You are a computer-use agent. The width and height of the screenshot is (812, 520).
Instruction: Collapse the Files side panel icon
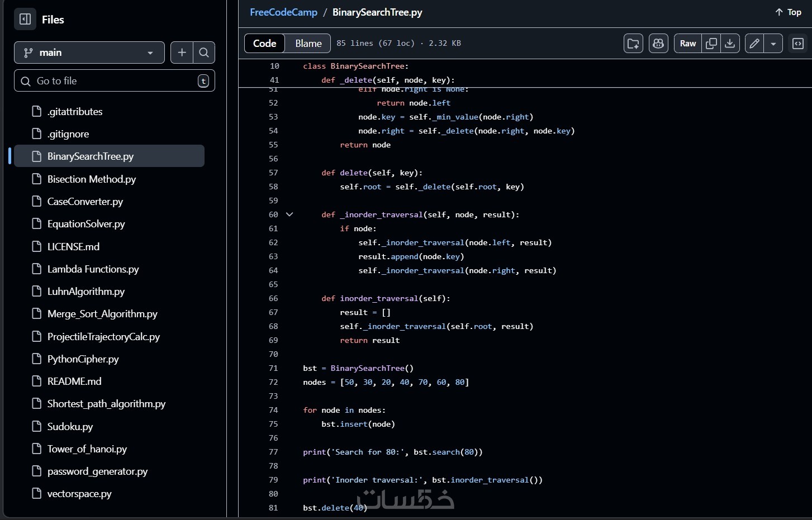click(x=25, y=19)
